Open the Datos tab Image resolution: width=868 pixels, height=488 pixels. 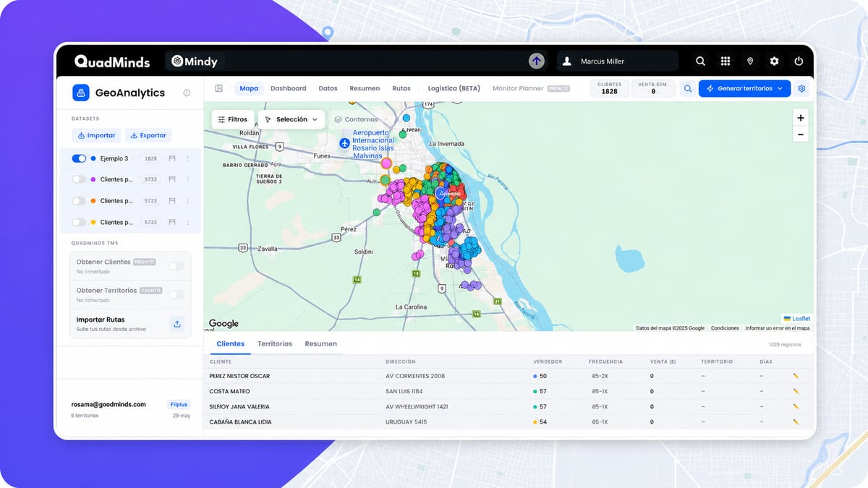328,88
